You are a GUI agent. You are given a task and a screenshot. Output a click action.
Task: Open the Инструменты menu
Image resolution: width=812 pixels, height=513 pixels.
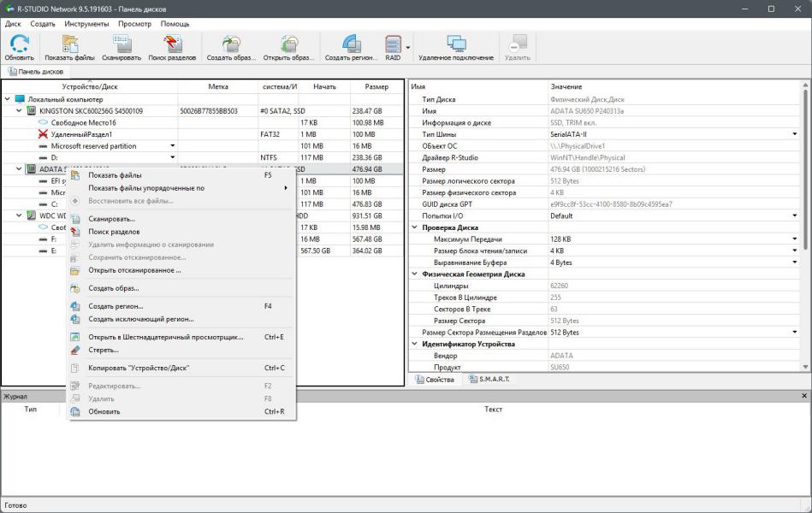(86, 24)
